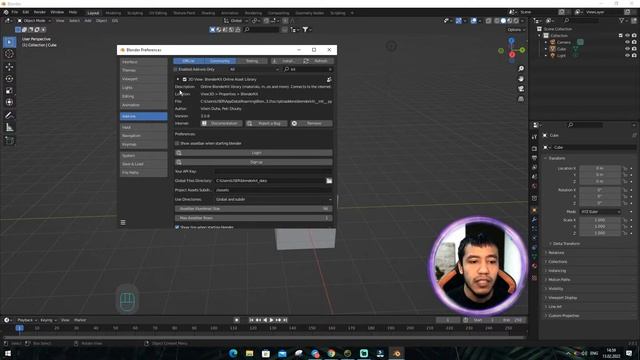Click the timeline play button

click(x=271, y=320)
